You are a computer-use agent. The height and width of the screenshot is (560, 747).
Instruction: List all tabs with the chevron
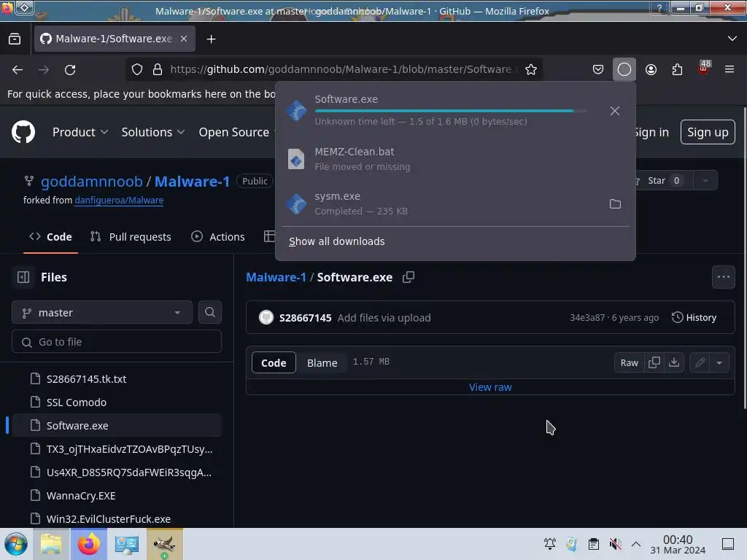(732, 39)
